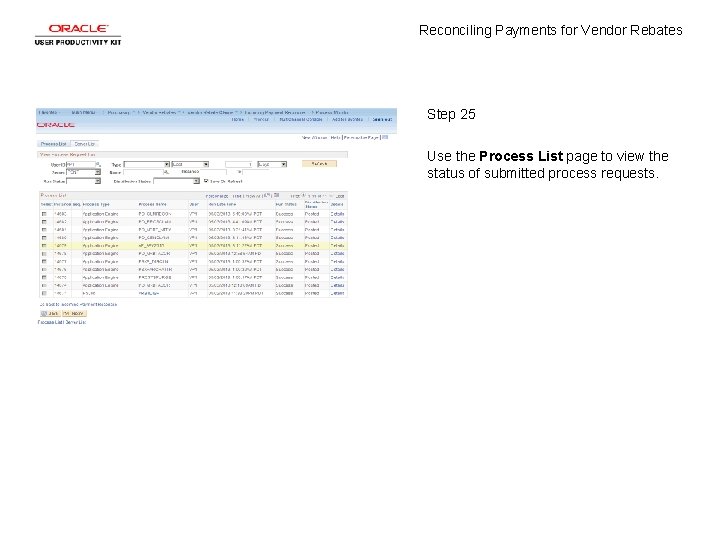Image resolution: width=720 pixels, height=540 pixels.
Task: Click the MultiChannel Console header link
Action: [301, 119]
